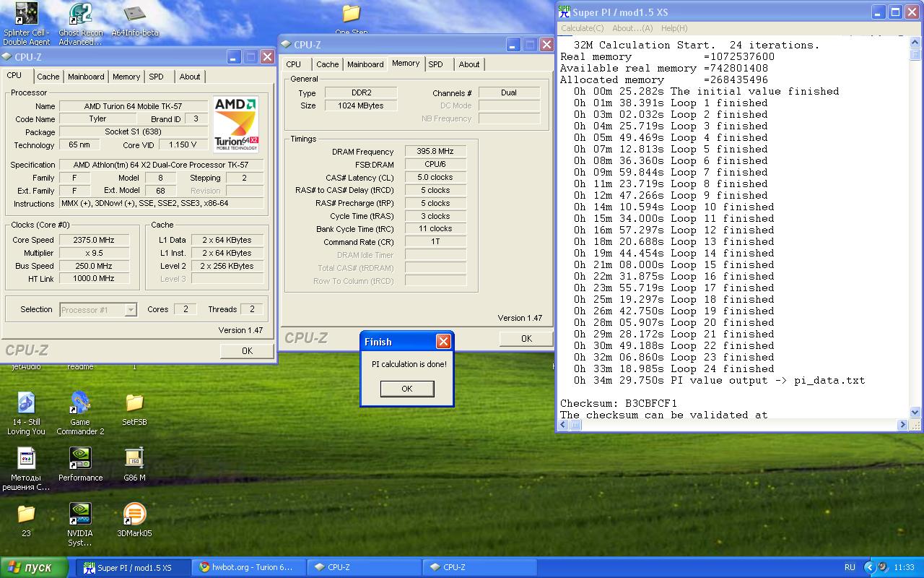The height and width of the screenshot is (578, 924).
Task: Click the Checksum: B3CBFCF1 line
Action: tap(619, 403)
